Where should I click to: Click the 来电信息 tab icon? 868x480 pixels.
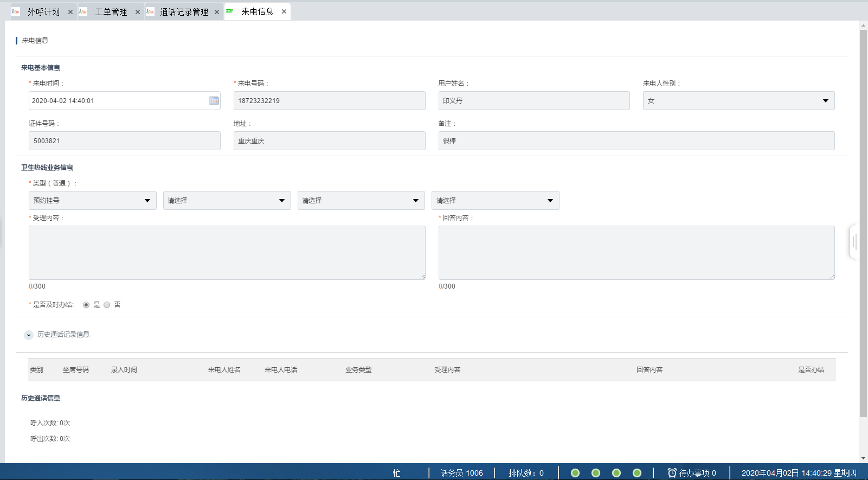pos(230,11)
